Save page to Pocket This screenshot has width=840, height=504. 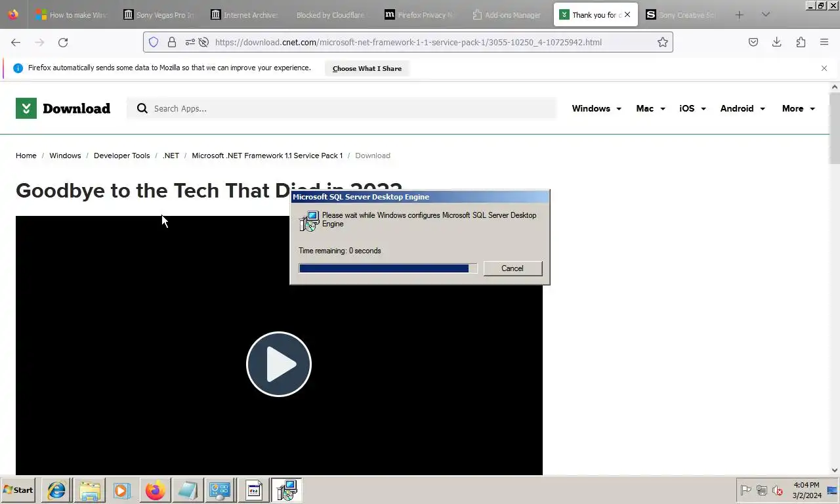pyautogui.click(x=753, y=42)
